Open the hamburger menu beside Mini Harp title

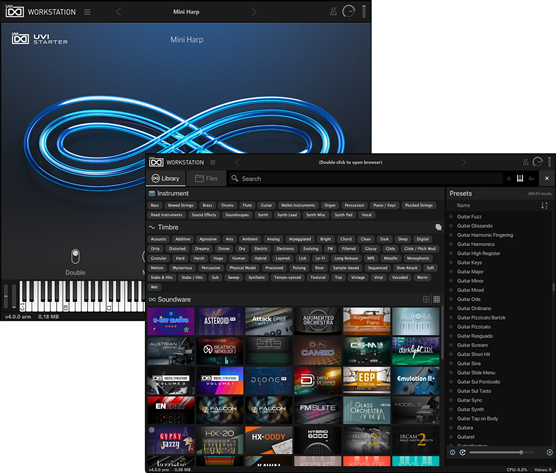pyautogui.click(x=87, y=12)
